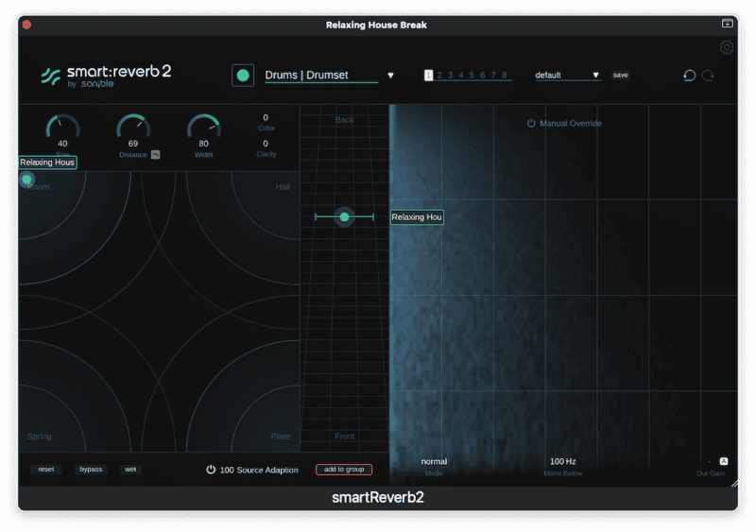Click the green learn button
Viewport: 756px width, 532px height.
pyautogui.click(x=243, y=76)
